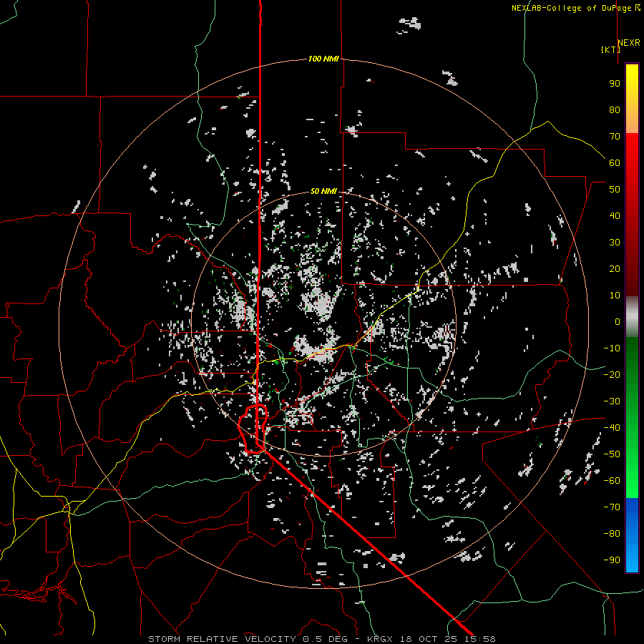Click the [KT] units label
This screenshot has height=644, width=644.
coord(610,49)
